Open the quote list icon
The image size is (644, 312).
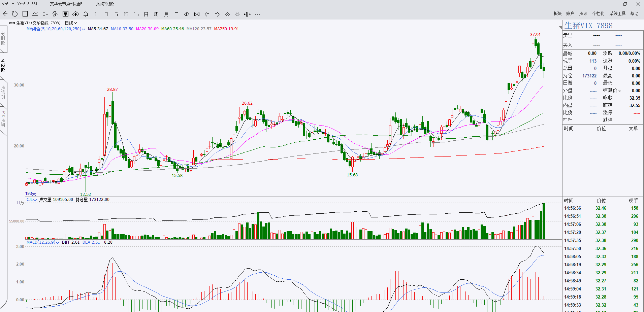(x=25, y=14)
